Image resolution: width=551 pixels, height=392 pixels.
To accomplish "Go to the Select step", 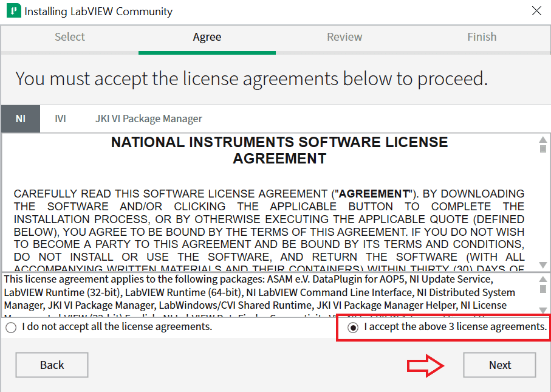I will 70,37.
